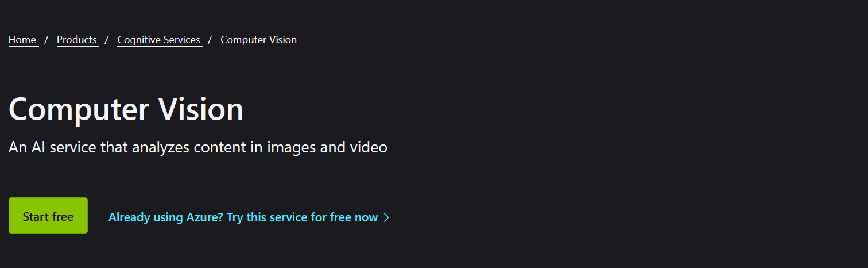This screenshot has height=268, width=868.
Task: Click the large Computer Vision page heading
Action: click(126, 109)
